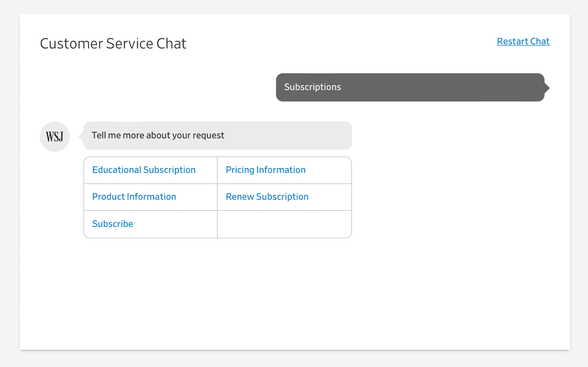Choose Educational Subscription in the reply grid
588x367 pixels.
pos(144,170)
